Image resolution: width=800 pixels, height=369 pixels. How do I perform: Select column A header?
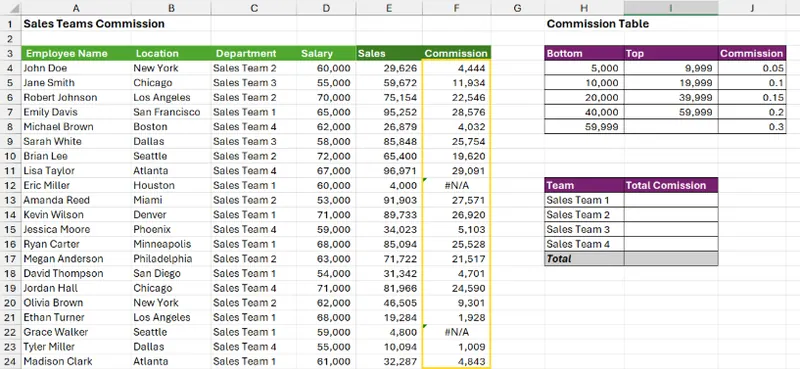point(76,8)
